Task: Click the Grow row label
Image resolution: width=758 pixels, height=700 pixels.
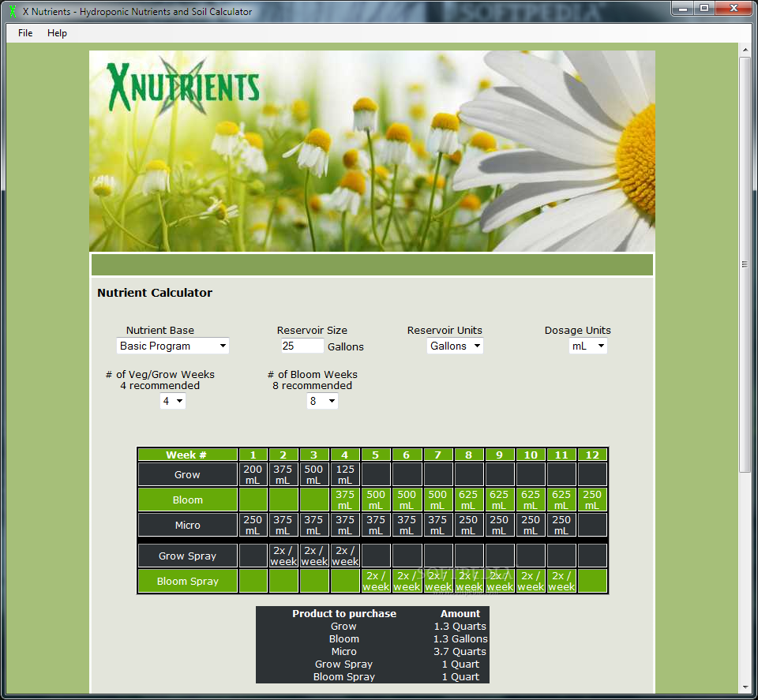Action: tap(188, 474)
